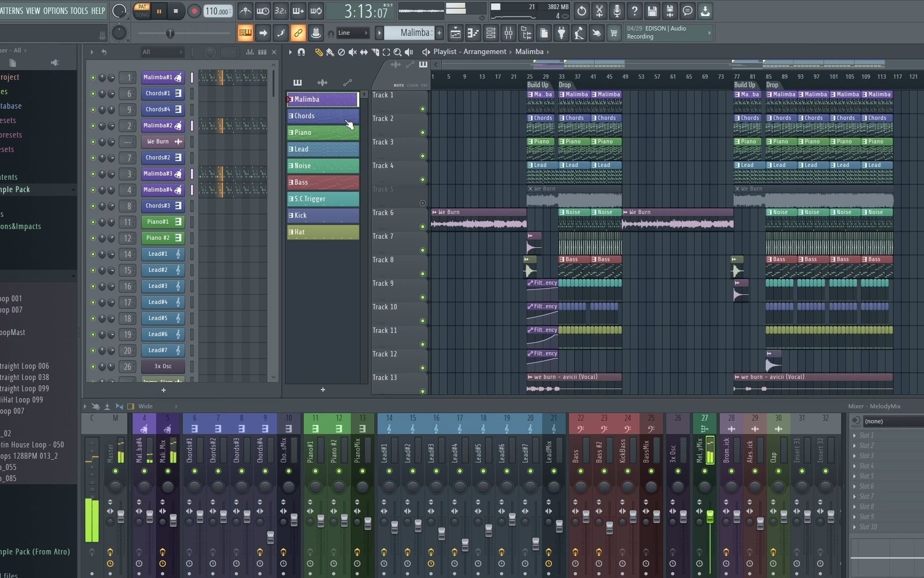
Task: Select the Chords pattern in picker
Action: [323, 116]
